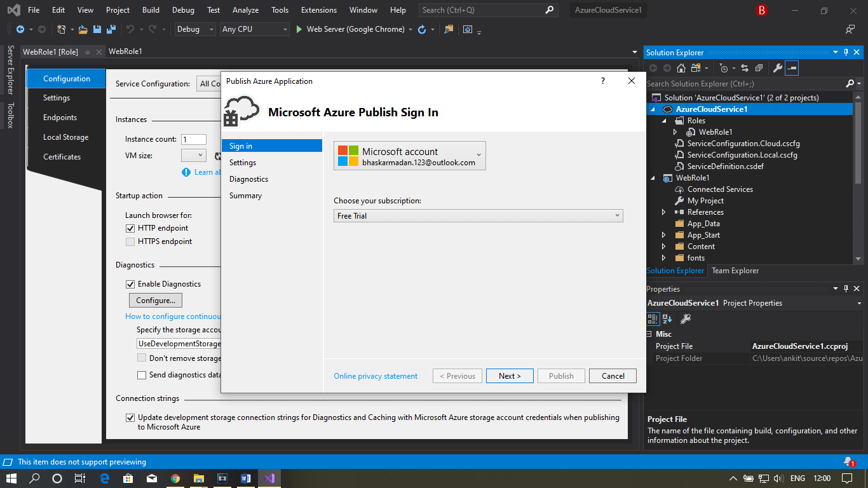Click Categorized icon in Properties panel
Image resolution: width=868 pixels, height=488 pixels.
(x=653, y=319)
